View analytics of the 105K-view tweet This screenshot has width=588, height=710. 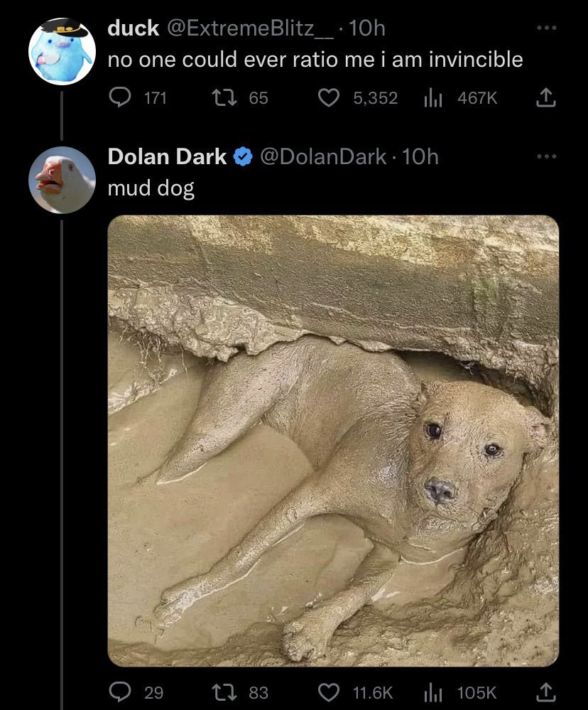pyautogui.click(x=433, y=692)
